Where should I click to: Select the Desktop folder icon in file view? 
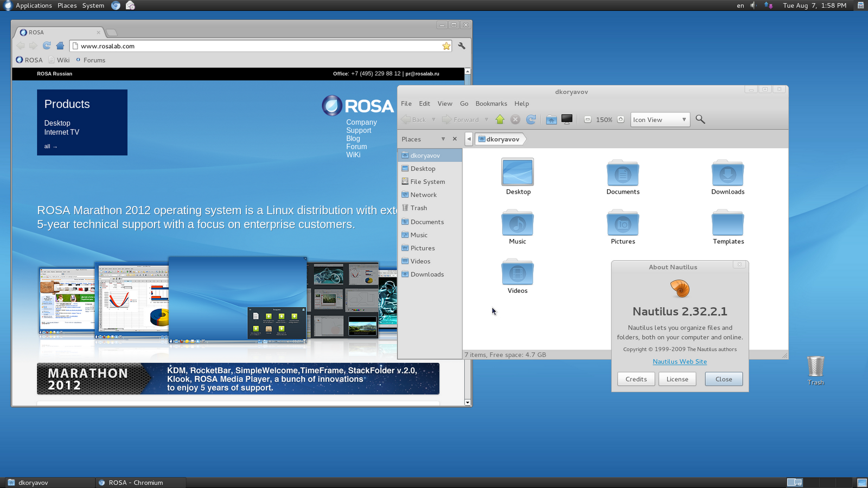(x=518, y=172)
